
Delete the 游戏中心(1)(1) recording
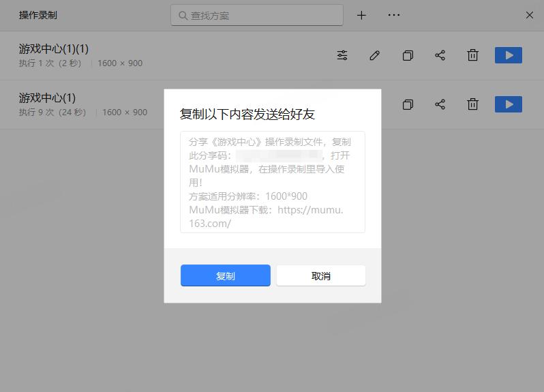[x=472, y=55]
